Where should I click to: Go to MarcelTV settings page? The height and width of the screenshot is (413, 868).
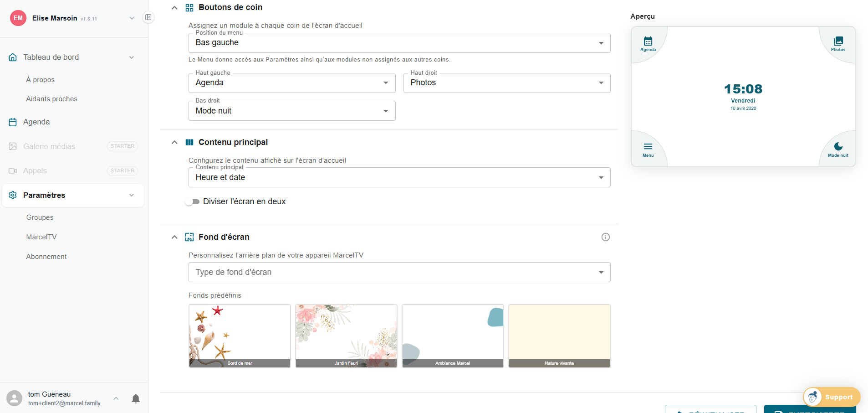[41, 237]
